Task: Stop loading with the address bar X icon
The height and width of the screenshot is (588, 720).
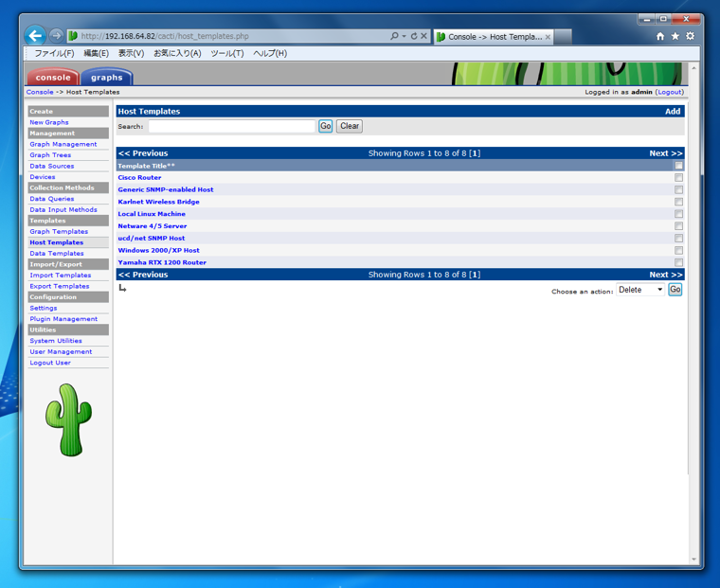Action: (423, 36)
